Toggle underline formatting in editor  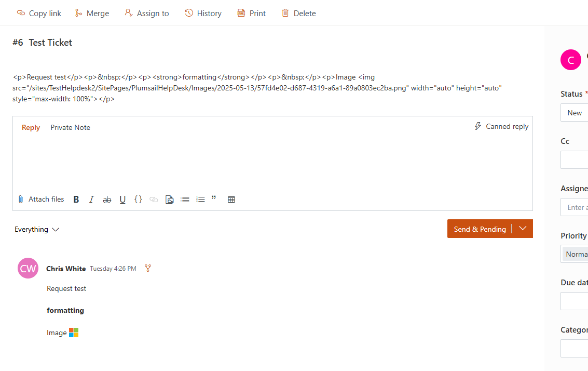[x=122, y=200]
